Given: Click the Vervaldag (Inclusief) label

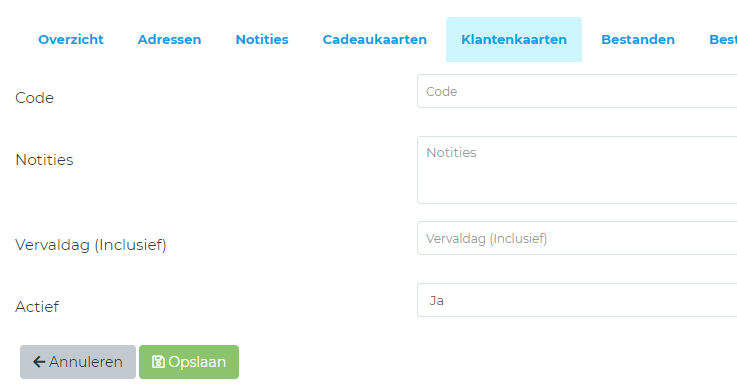Looking at the screenshot, I should [91, 245].
